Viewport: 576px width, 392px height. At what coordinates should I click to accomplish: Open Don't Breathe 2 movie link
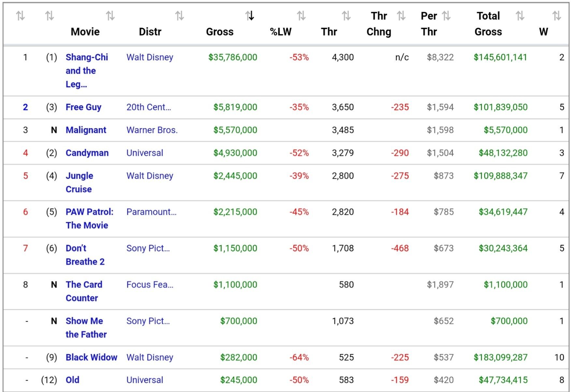[x=85, y=255]
